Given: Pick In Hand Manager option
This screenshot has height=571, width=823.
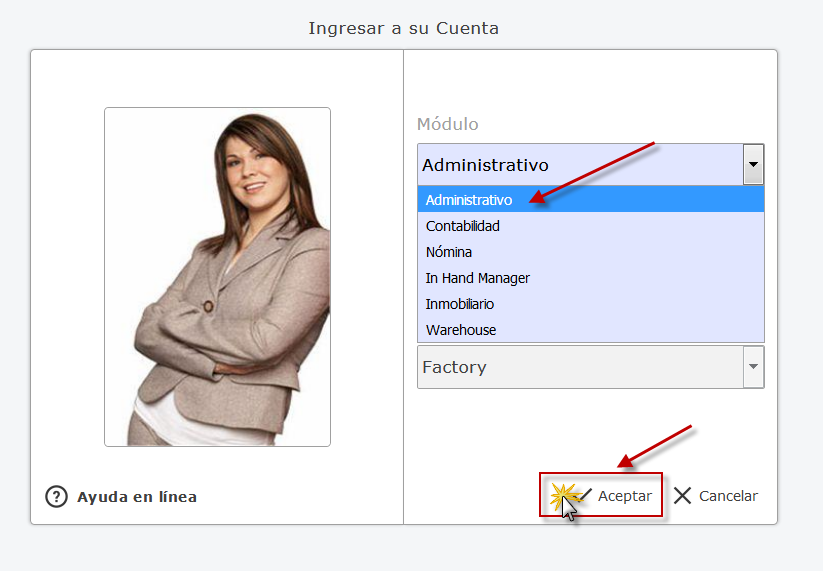Looking at the screenshot, I should [x=590, y=278].
